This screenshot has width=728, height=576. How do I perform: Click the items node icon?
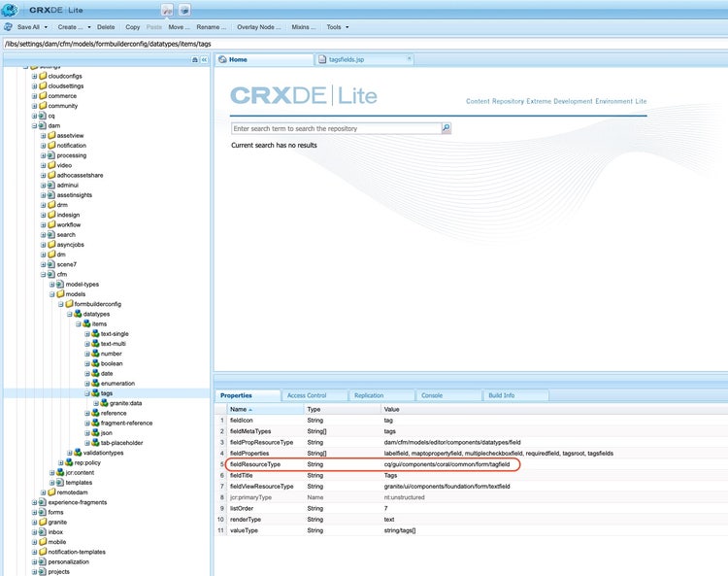(86, 323)
